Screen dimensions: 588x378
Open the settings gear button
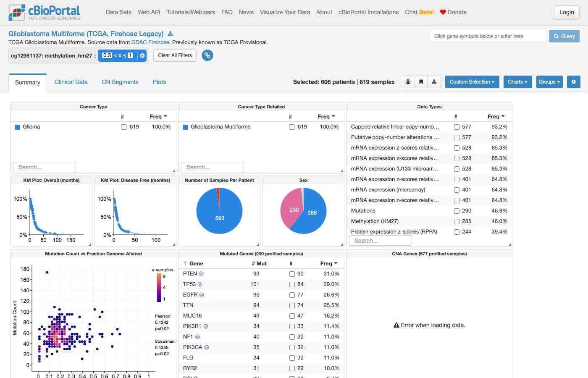click(x=574, y=82)
